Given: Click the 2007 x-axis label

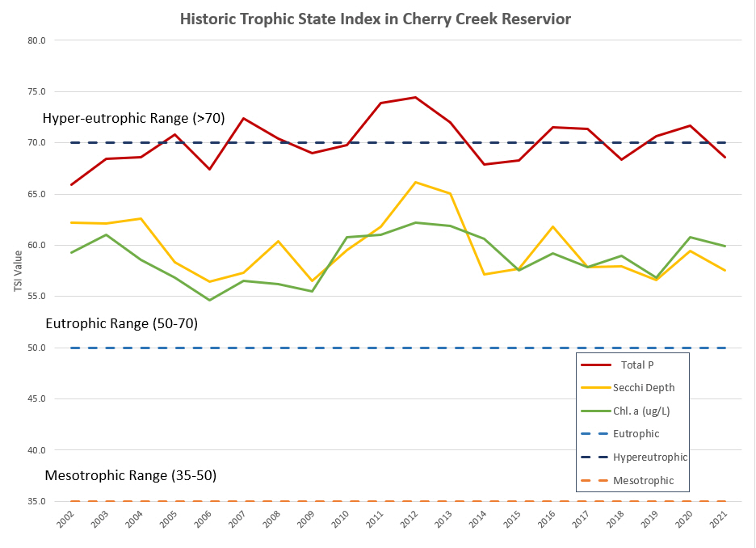Looking at the screenshot, I should [x=237, y=519].
